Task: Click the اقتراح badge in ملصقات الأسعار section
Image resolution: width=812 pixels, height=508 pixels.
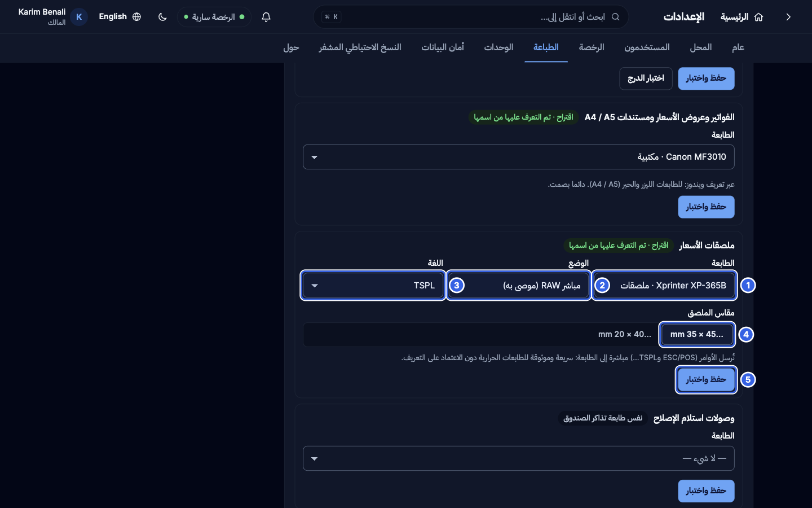Action: (x=619, y=246)
